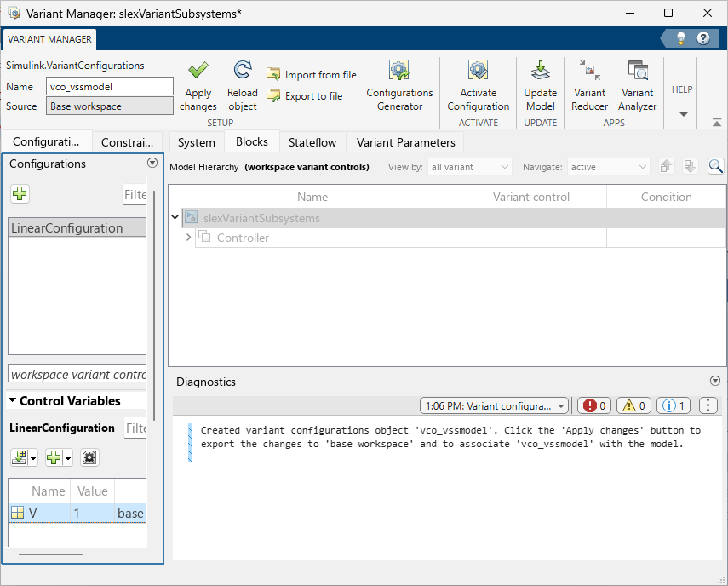Viewport: 728px width, 586px height.
Task: Launch the Variant Reducer app
Action: [590, 87]
